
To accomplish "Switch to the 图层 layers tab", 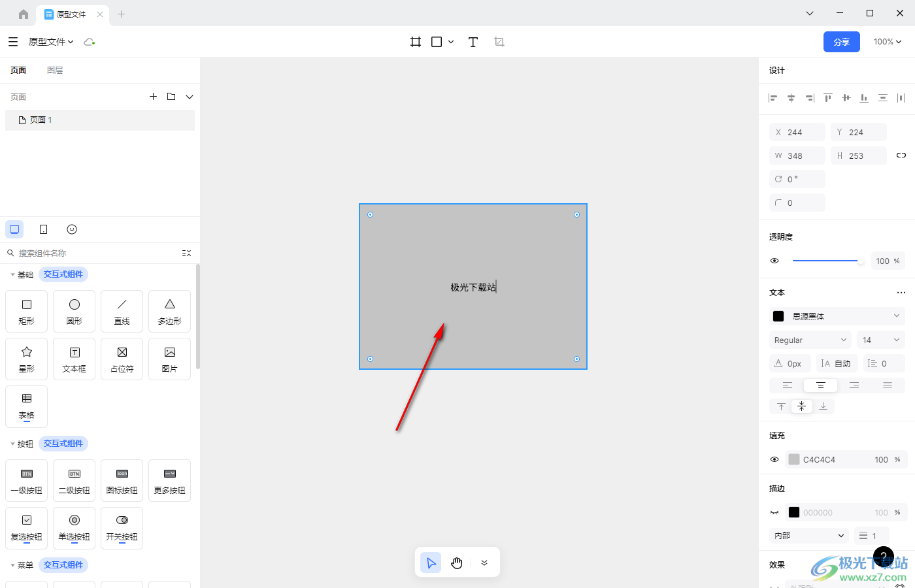I will (55, 71).
